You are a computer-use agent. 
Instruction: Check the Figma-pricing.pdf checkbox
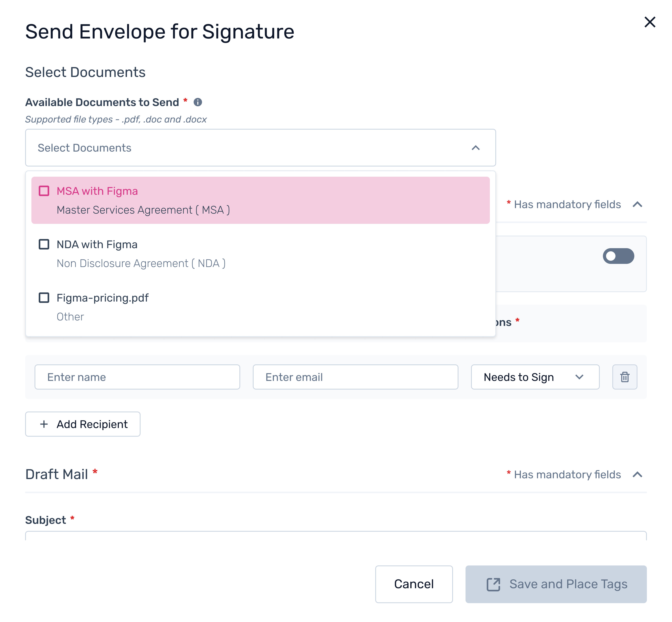click(44, 298)
